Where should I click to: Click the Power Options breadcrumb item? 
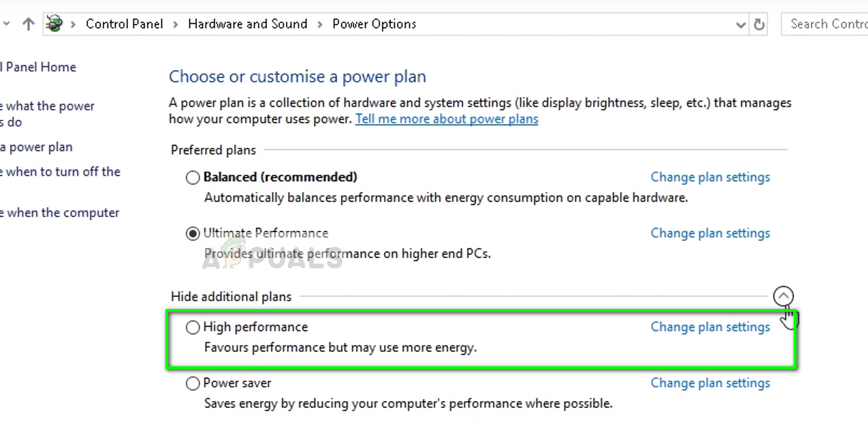tap(374, 24)
